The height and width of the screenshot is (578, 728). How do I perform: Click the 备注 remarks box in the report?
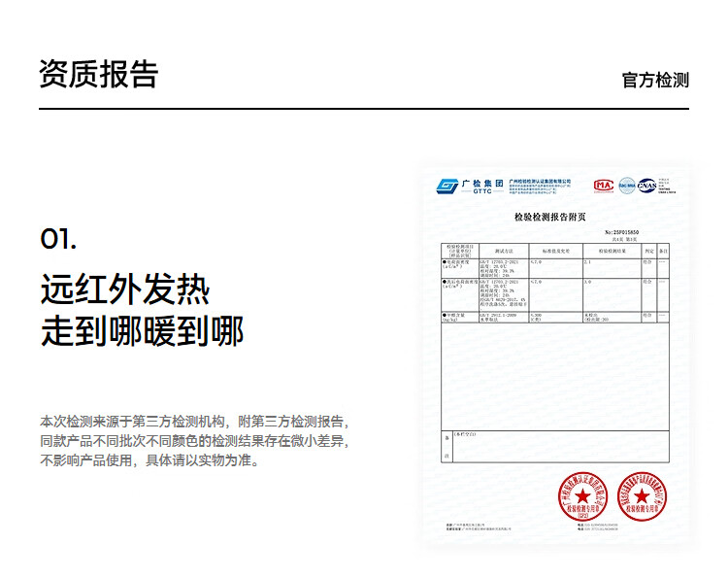coord(555,447)
